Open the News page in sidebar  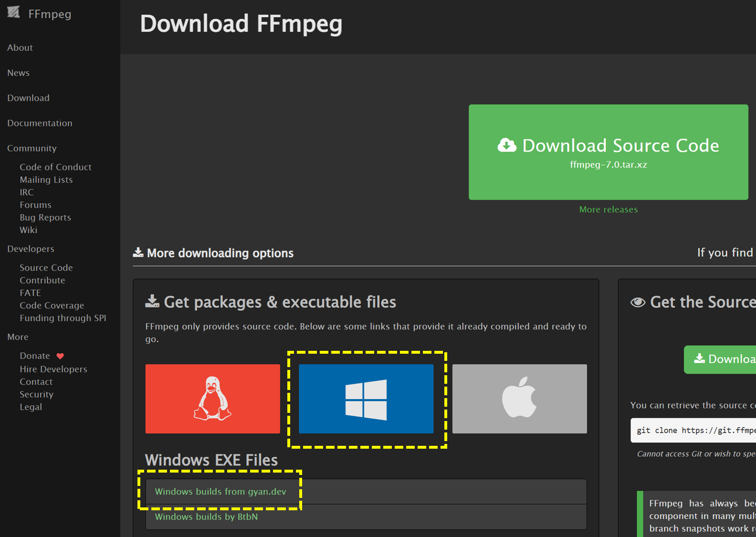pyautogui.click(x=18, y=73)
